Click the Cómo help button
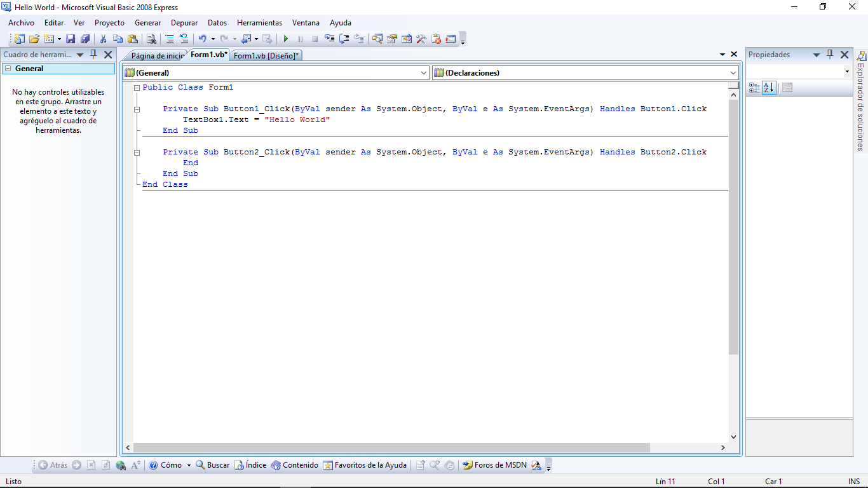Image resolution: width=868 pixels, height=488 pixels. tap(165, 465)
